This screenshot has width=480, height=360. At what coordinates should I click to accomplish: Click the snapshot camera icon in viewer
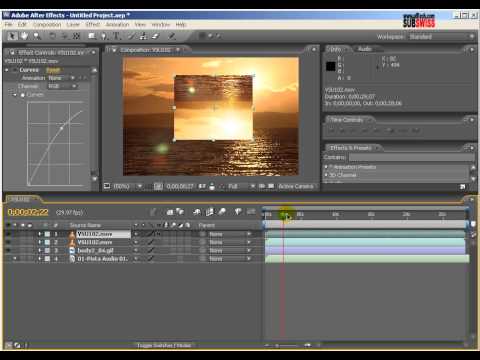click(x=202, y=186)
